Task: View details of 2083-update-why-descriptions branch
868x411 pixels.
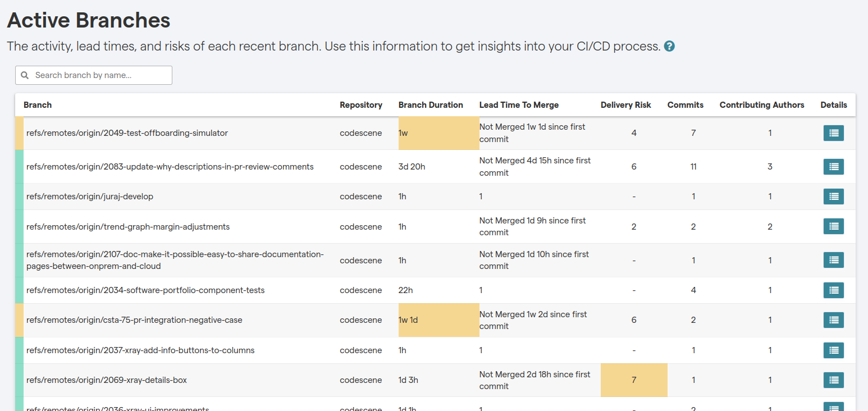Action: 833,166
